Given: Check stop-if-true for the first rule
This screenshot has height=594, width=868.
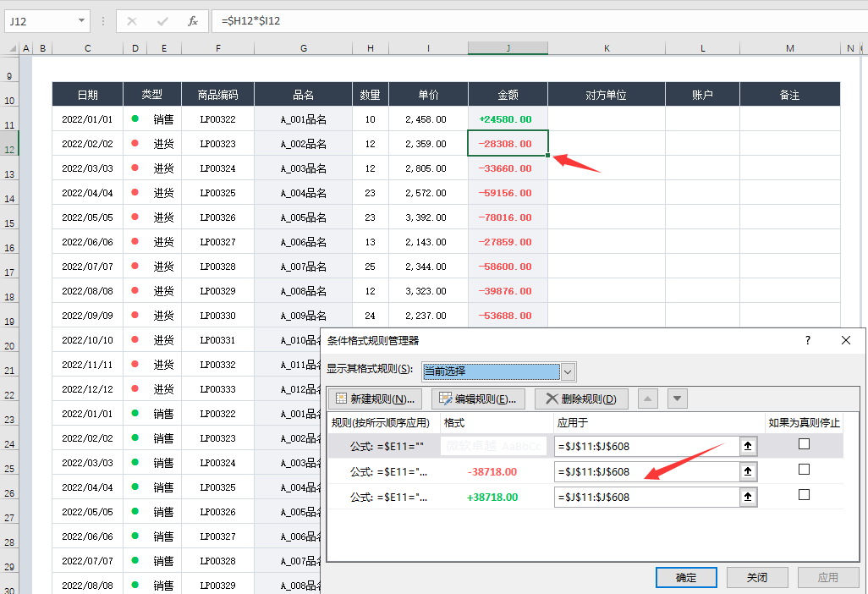Looking at the screenshot, I should coord(804,444).
